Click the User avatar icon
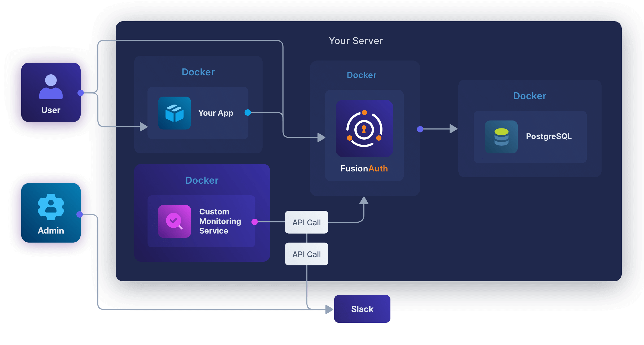Screen dimensions: 644x345 (x=51, y=87)
